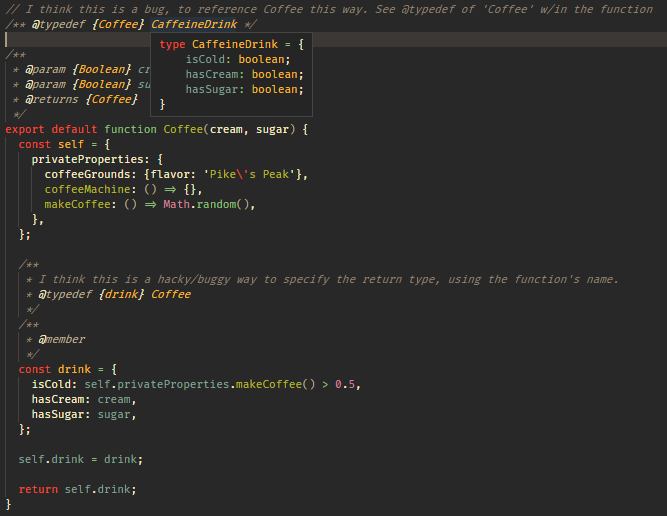Click the 'CaffeineDrink' typedef name
The width and height of the screenshot is (667, 516).
point(194,24)
